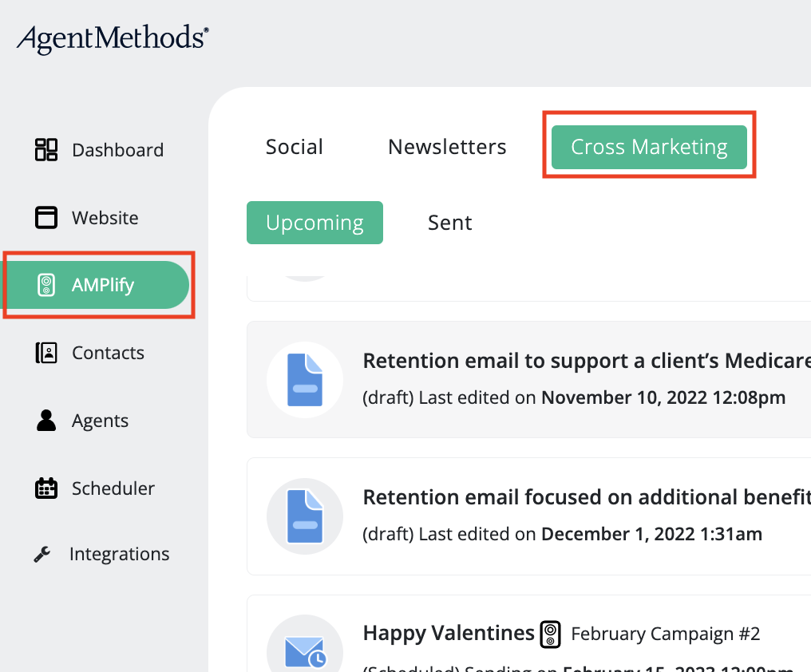Open the Dashboard from the sidebar
This screenshot has height=672, width=811.
coord(117,150)
